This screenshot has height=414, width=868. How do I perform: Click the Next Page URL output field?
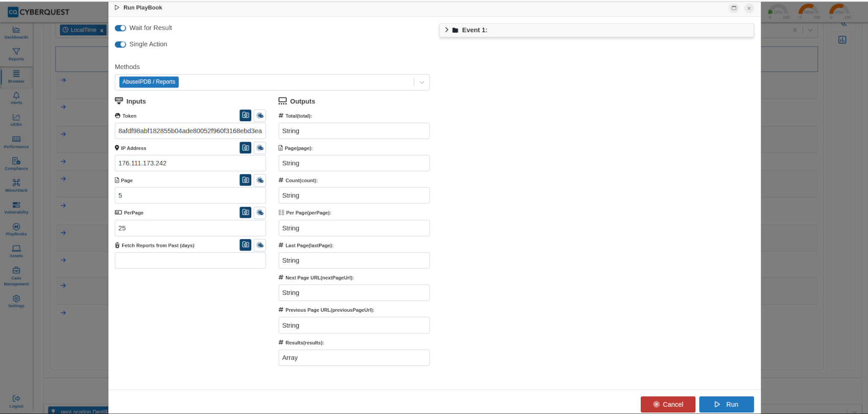[x=354, y=293]
